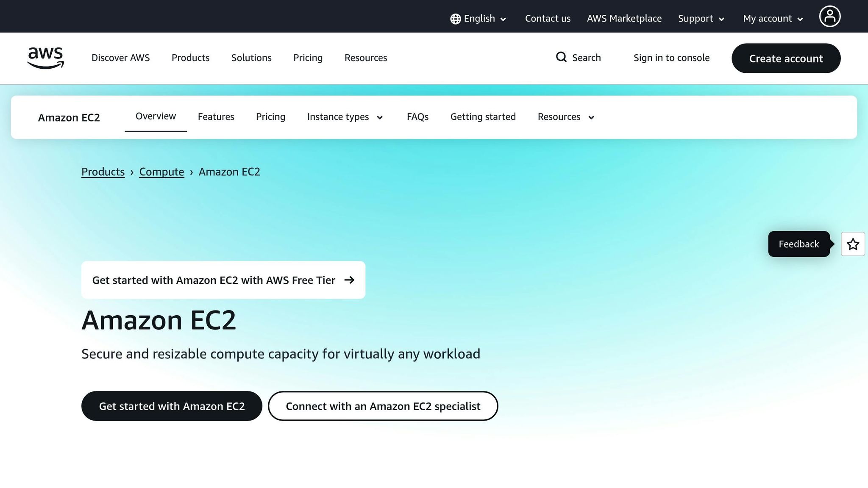Viewport: 868px width, 488px height.
Task: Open the Compute breadcrumb link
Action: pos(161,172)
